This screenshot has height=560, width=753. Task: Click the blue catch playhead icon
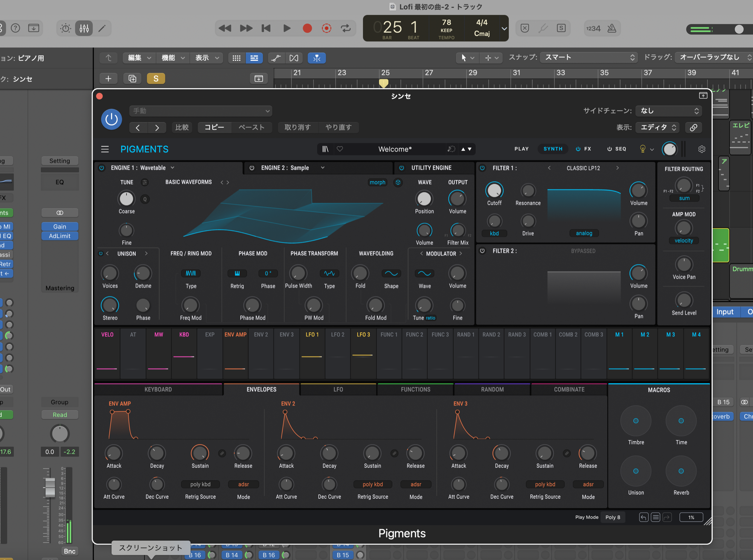[317, 58]
